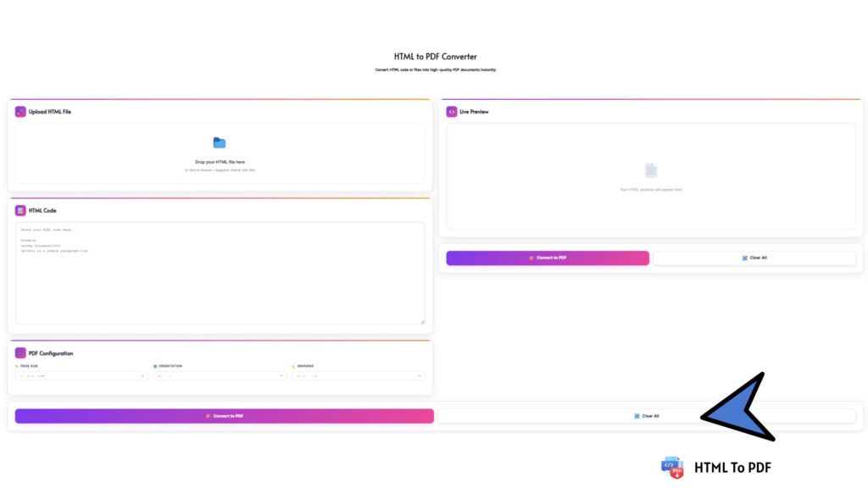Click the 'HTML to PDF Converter' page heading

[x=435, y=57]
